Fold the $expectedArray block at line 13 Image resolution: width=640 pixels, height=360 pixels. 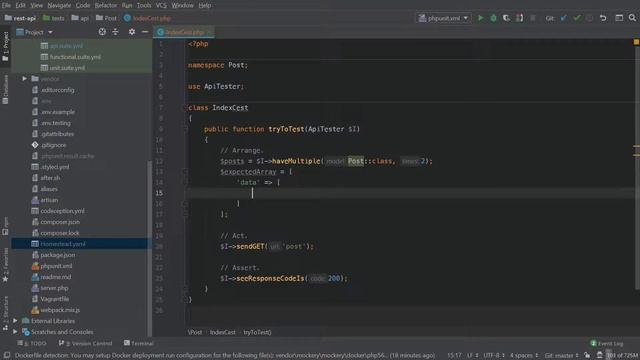click(185, 172)
